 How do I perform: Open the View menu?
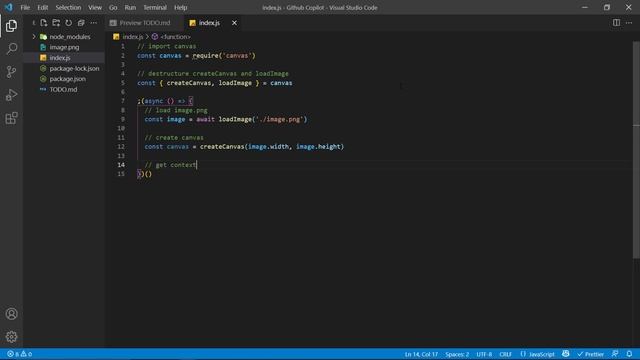(x=95, y=7)
